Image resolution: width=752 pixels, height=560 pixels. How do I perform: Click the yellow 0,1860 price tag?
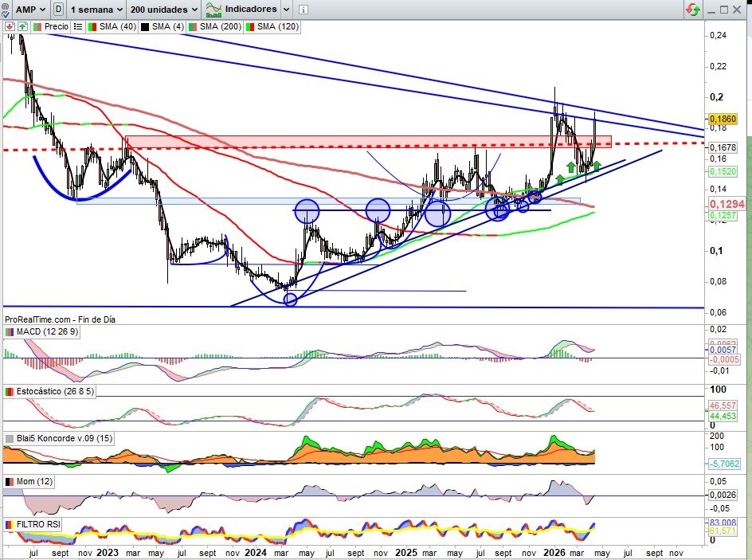723,119
